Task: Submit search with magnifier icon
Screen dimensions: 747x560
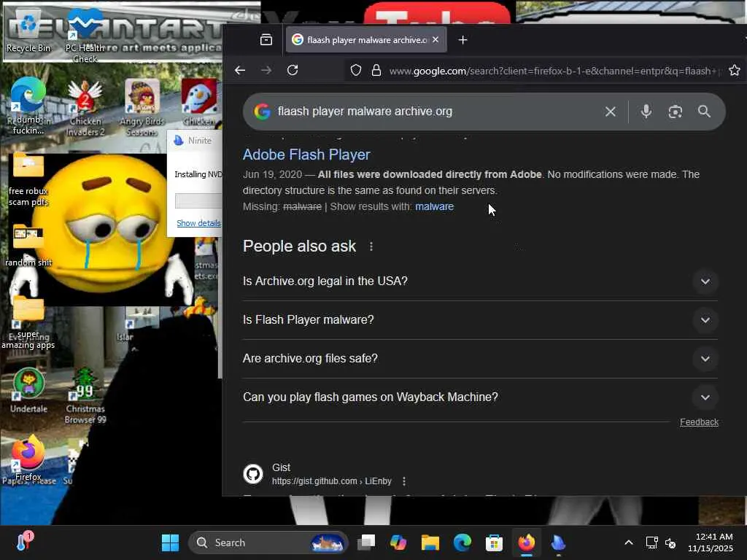Action: click(704, 112)
